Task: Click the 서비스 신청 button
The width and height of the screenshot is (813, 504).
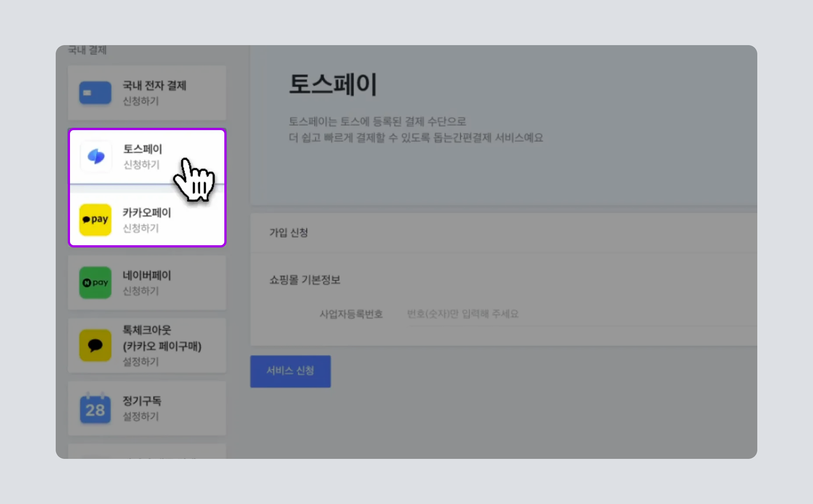Action: (291, 371)
